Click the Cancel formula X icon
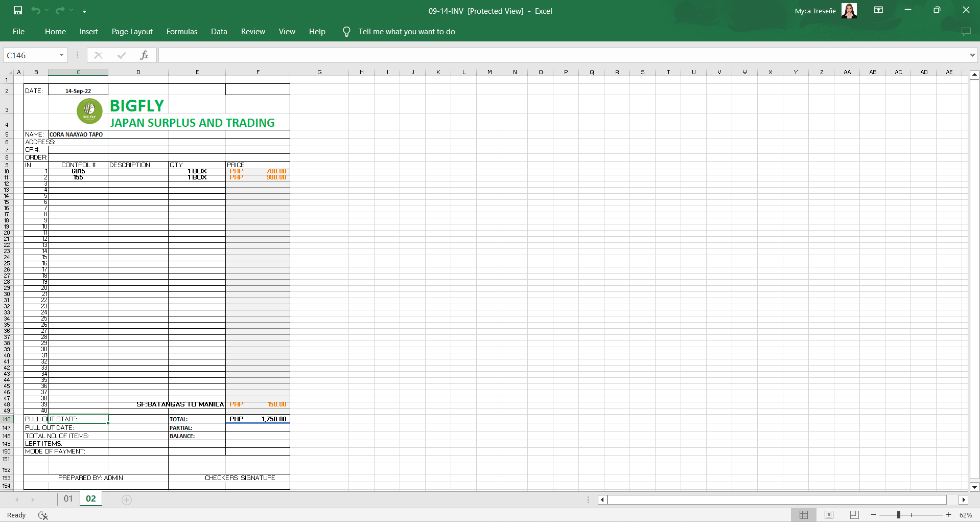Screen dimensions: 980x522 click(99, 55)
